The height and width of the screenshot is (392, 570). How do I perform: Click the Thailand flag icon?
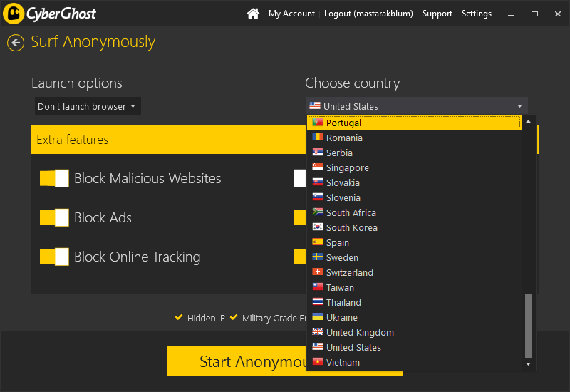(x=318, y=301)
